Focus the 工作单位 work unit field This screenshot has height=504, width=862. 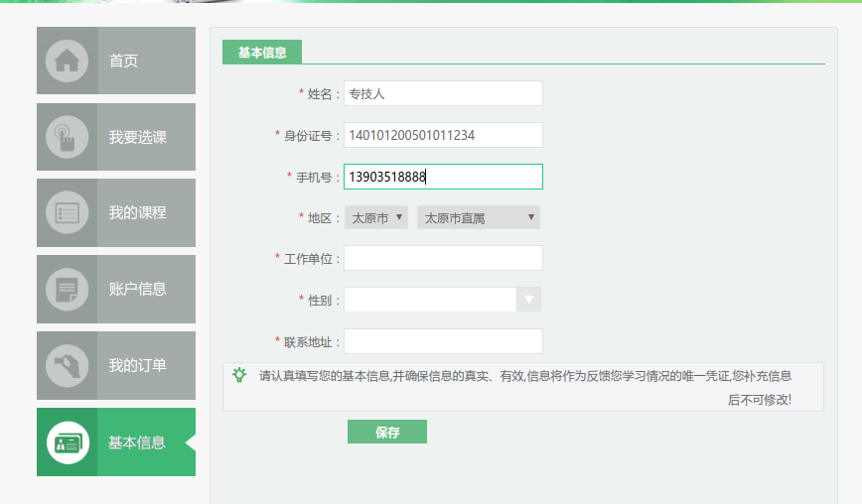pos(443,258)
